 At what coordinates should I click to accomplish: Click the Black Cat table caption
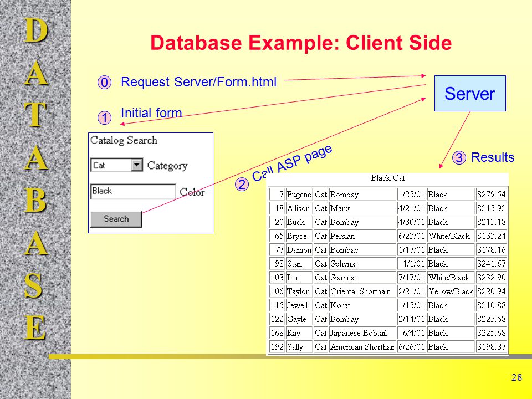coord(388,178)
